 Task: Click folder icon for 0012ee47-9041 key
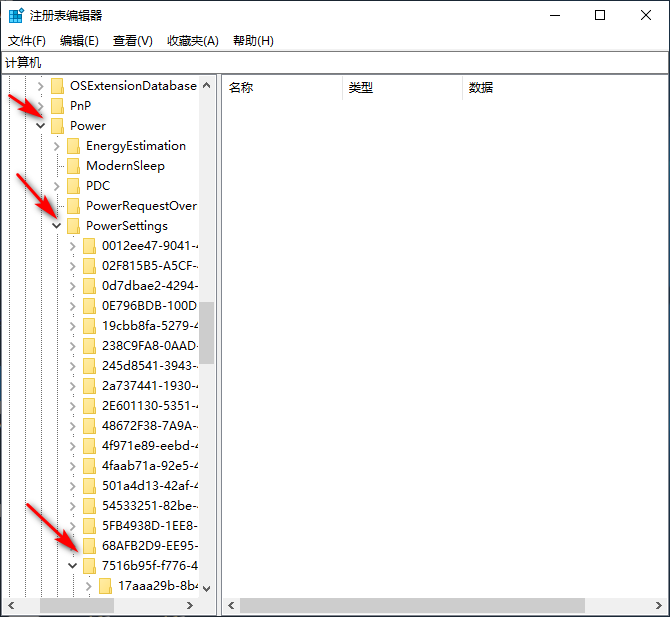(x=89, y=245)
